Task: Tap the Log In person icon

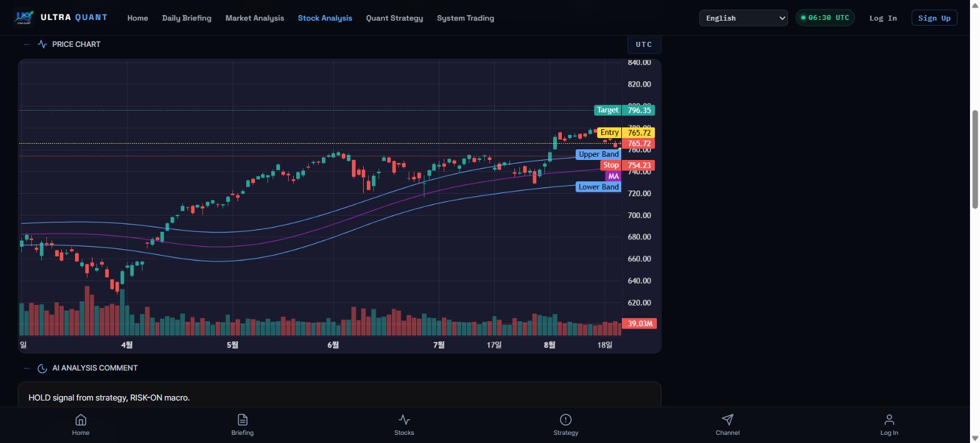Action: coord(889,419)
